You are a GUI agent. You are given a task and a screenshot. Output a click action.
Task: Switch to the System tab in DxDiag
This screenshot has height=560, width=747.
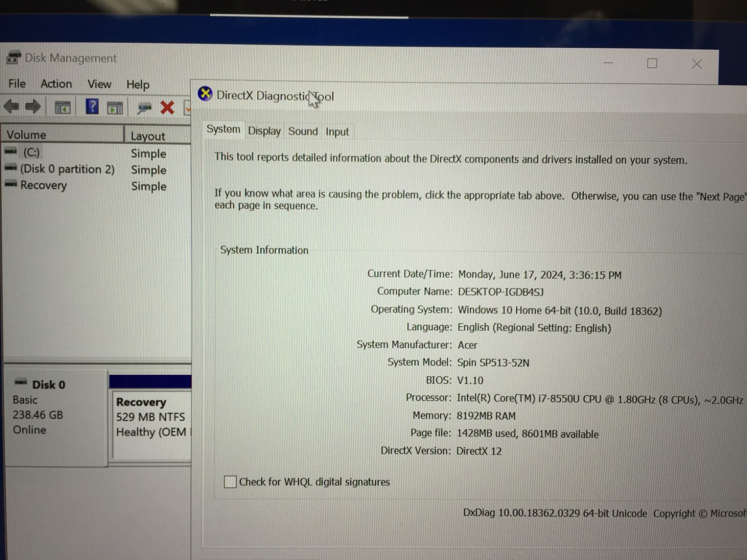[x=223, y=129]
